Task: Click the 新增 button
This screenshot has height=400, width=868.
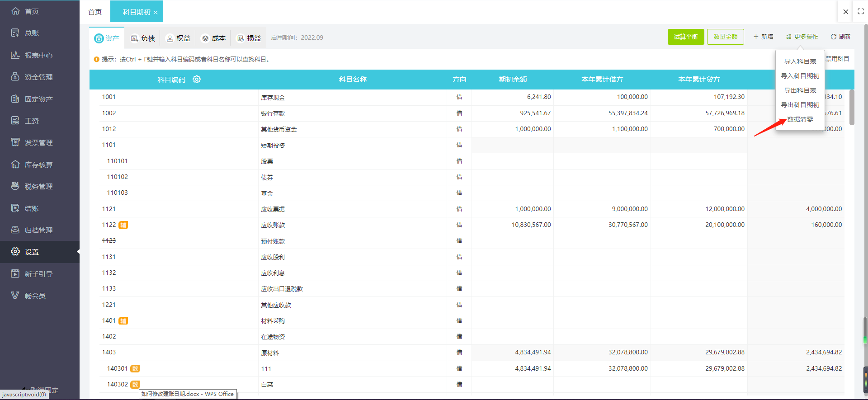Action: 763,37
